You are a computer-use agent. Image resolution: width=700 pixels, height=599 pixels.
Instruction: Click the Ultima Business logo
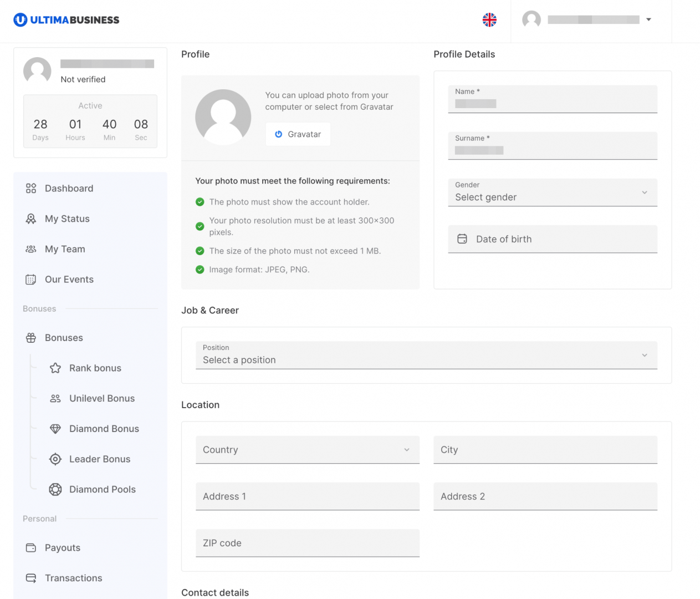click(x=67, y=20)
